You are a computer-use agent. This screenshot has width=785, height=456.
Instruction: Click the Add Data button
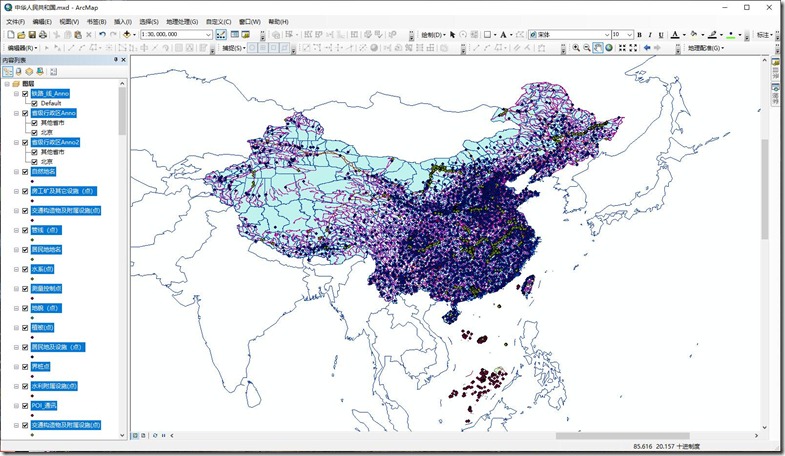pyautogui.click(x=128, y=34)
